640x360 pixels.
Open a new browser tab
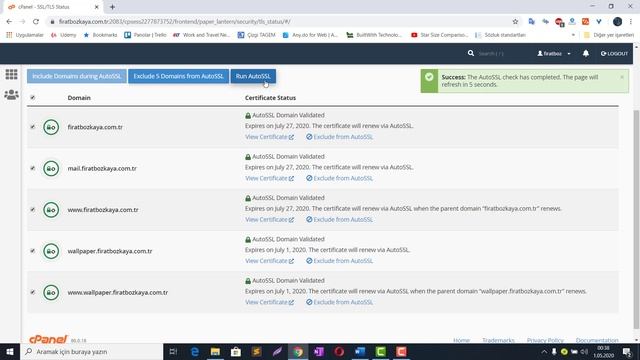coord(112,7)
